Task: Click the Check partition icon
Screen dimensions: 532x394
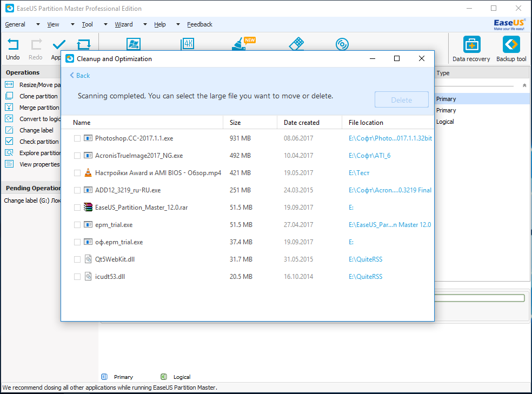Action: coord(9,142)
